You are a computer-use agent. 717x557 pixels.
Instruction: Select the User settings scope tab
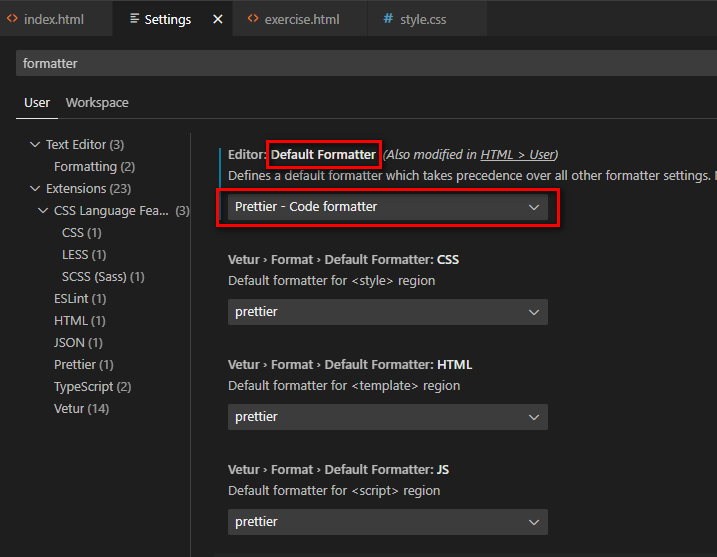pyautogui.click(x=37, y=102)
